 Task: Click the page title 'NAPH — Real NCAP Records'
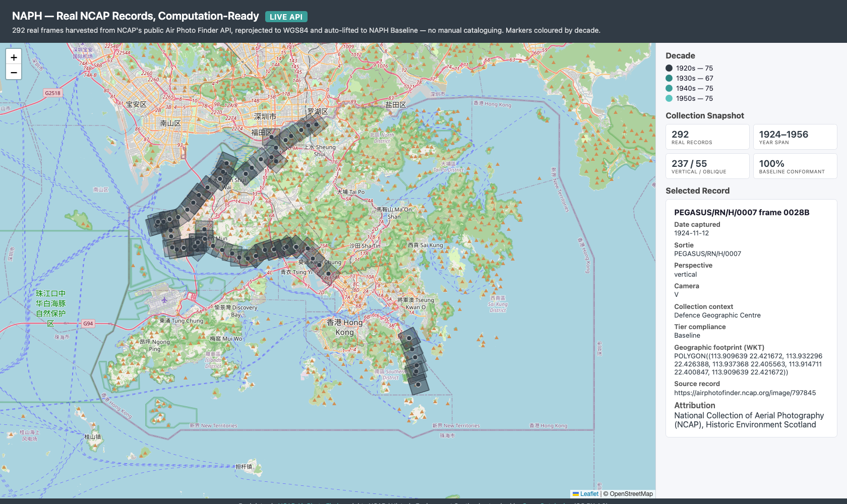tap(135, 16)
